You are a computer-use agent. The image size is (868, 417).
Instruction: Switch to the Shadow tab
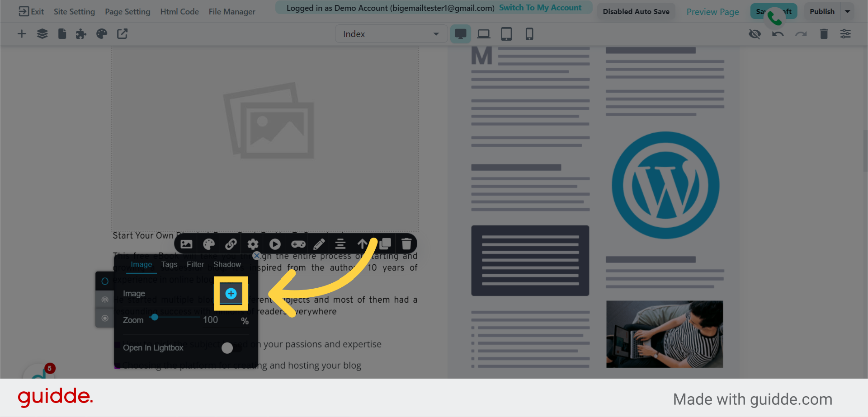pyautogui.click(x=227, y=264)
